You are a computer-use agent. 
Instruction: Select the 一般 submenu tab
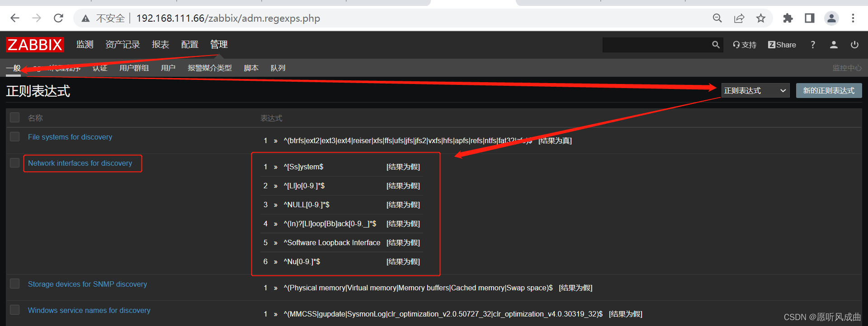click(13, 68)
